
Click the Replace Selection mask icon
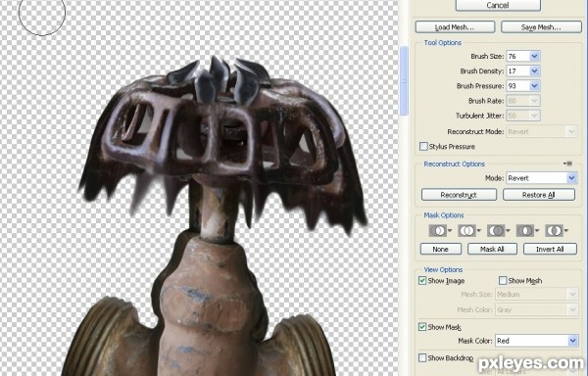pos(437,230)
